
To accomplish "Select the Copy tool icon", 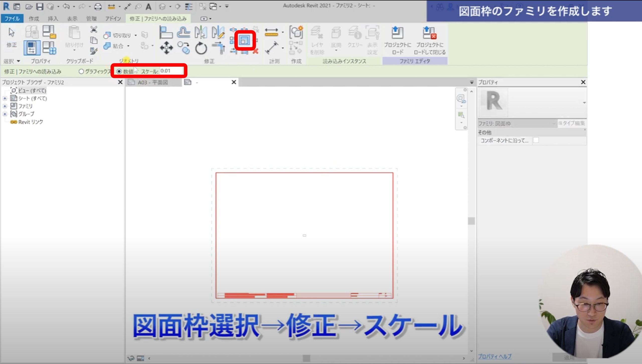I will (x=184, y=48).
